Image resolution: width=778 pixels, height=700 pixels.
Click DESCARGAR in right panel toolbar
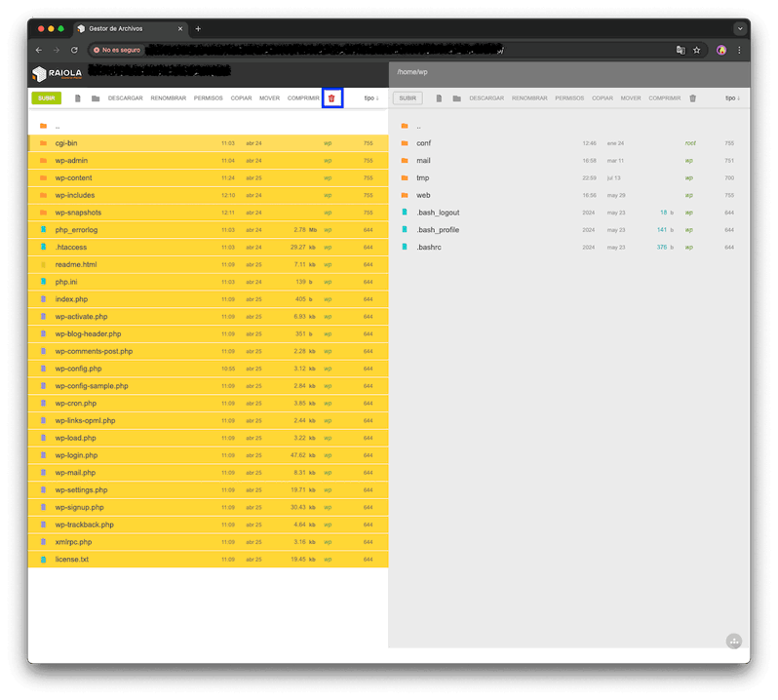(486, 98)
